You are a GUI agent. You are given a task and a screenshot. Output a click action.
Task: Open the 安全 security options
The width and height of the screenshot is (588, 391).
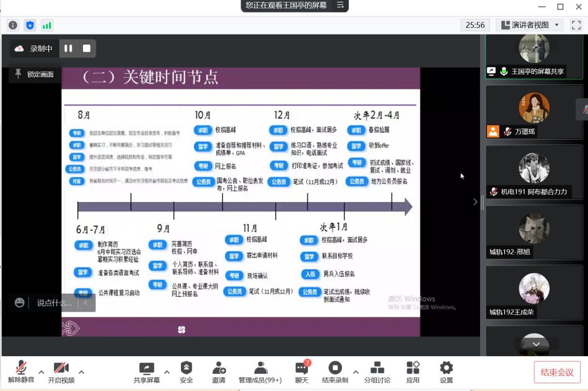pos(186,372)
